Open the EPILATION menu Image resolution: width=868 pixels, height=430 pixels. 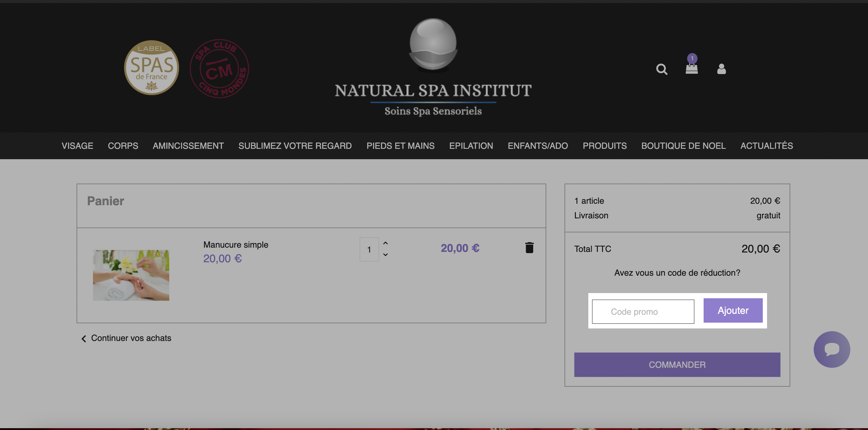[x=471, y=146]
